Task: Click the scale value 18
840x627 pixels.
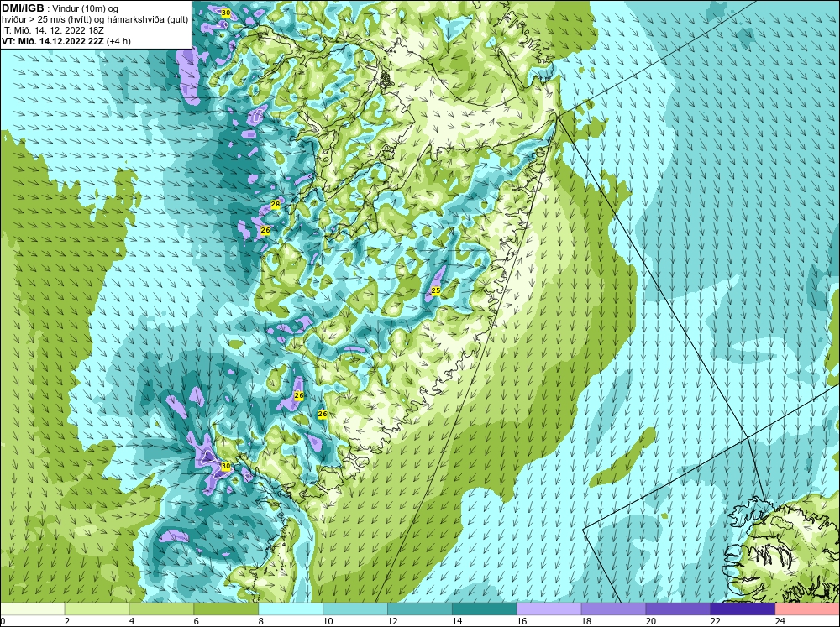Action: point(586,621)
